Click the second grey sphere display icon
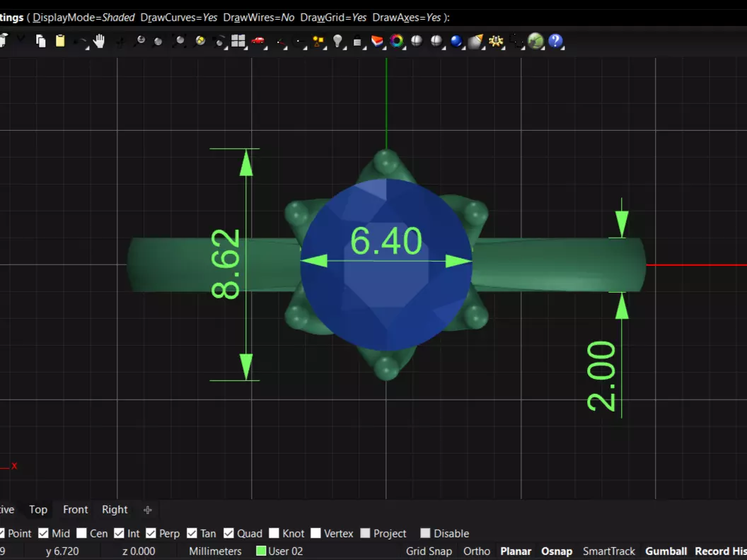Image resolution: width=747 pixels, height=560 pixels. point(436,41)
